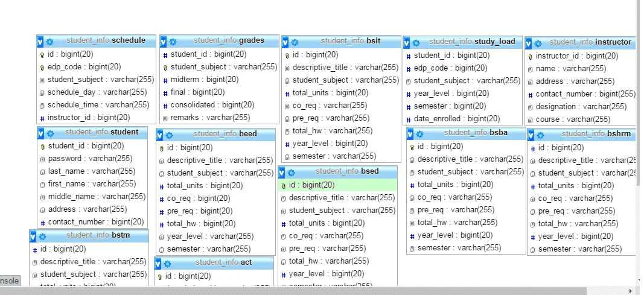Select middle_name column in student table
644x295 pixels.
point(93,197)
